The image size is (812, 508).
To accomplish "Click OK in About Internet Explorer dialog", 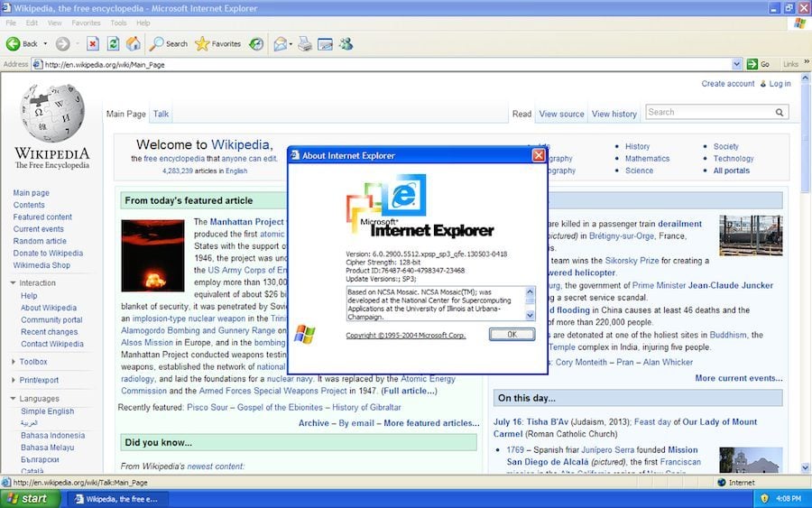I will [512, 335].
